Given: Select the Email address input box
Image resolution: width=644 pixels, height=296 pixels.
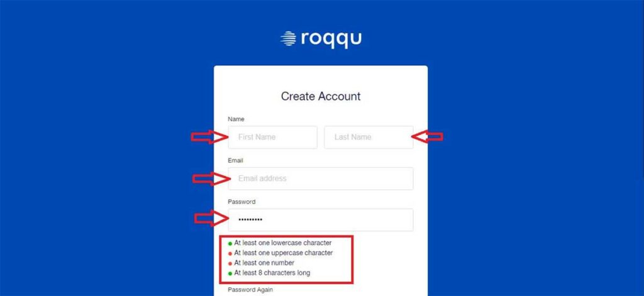Looking at the screenshot, I should point(321,178).
